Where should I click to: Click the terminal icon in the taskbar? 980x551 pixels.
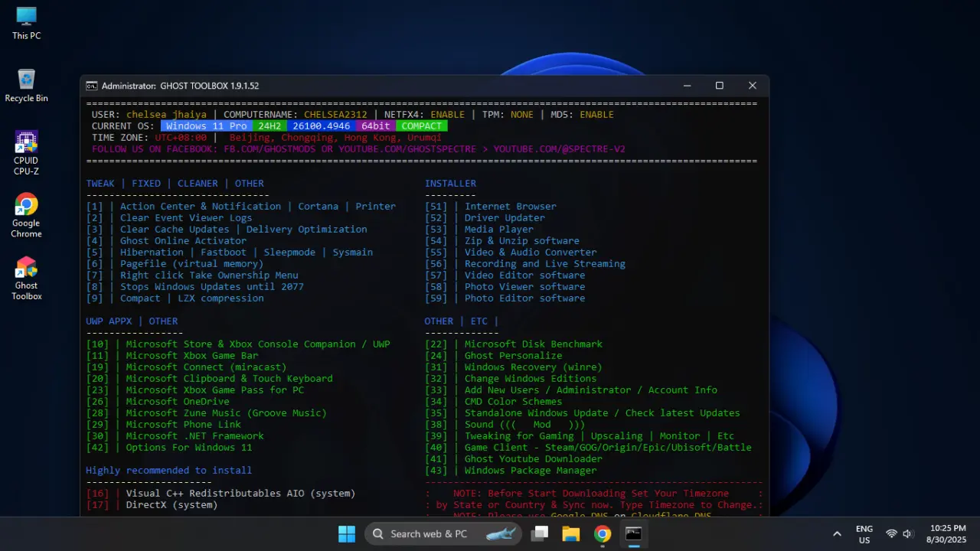tap(633, 533)
